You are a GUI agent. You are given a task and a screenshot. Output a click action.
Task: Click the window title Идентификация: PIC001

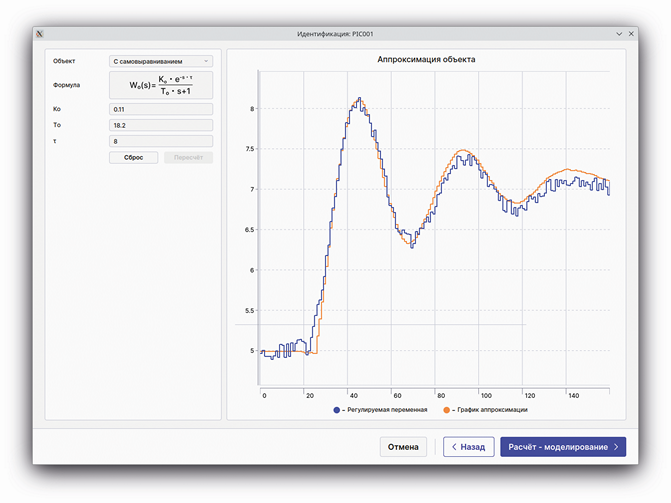[x=335, y=34]
